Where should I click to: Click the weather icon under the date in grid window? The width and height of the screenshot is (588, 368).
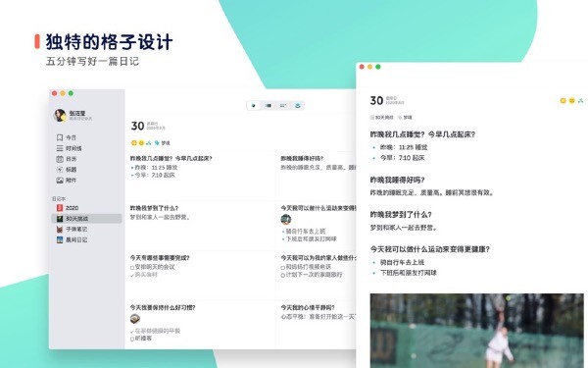[134, 142]
